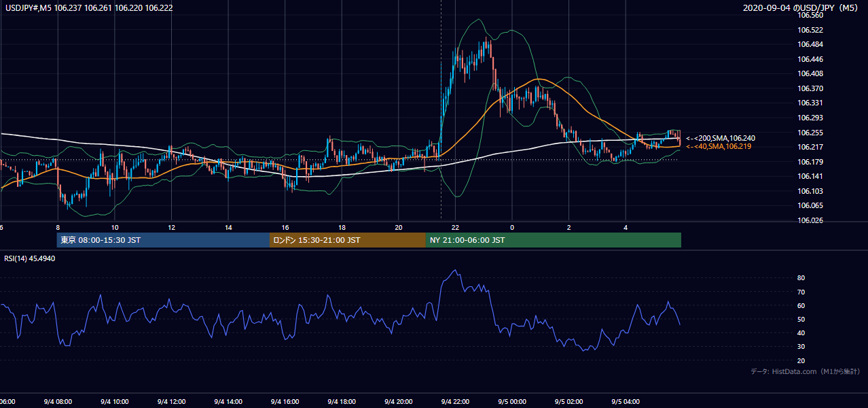Select the NY 21:00-06:00 JST session bar
868x408 pixels.
click(554, 240)
